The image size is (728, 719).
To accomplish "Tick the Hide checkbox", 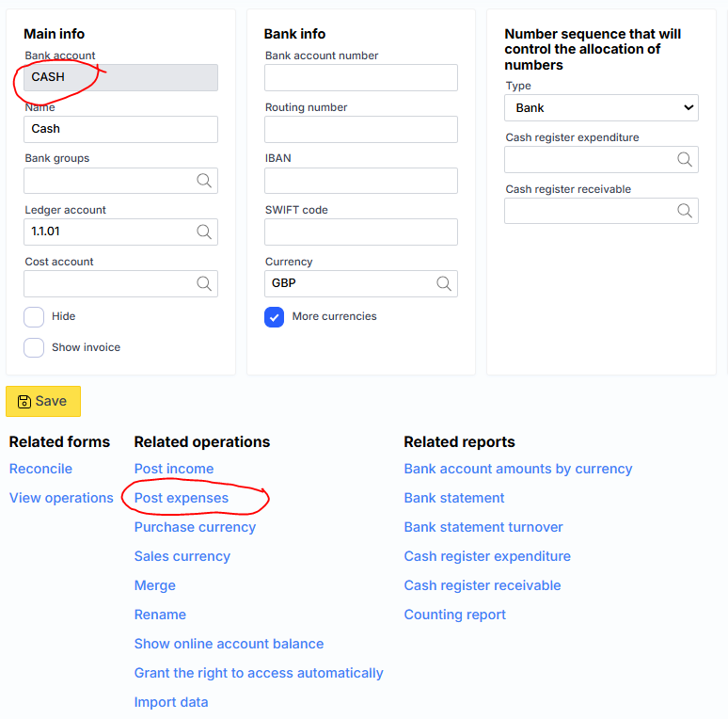I will [34, 317].
